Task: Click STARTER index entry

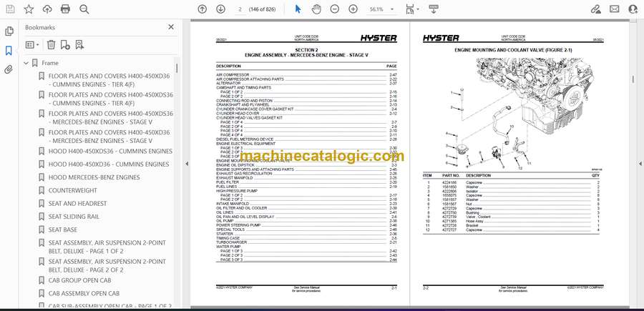Action: (306, 234)
